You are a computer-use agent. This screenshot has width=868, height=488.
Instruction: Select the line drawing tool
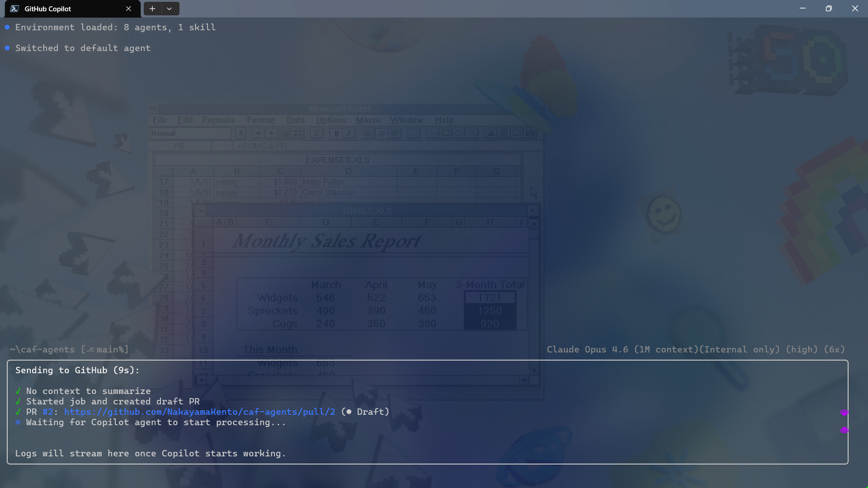(432, 133)
